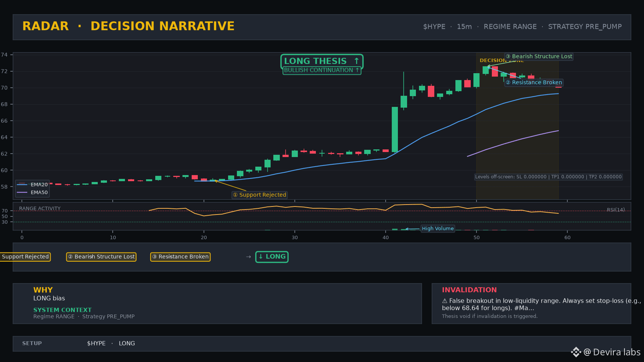The image size is (644, 362).
Task: Click the 68 price axis label
Action: [x=4, y=105]
